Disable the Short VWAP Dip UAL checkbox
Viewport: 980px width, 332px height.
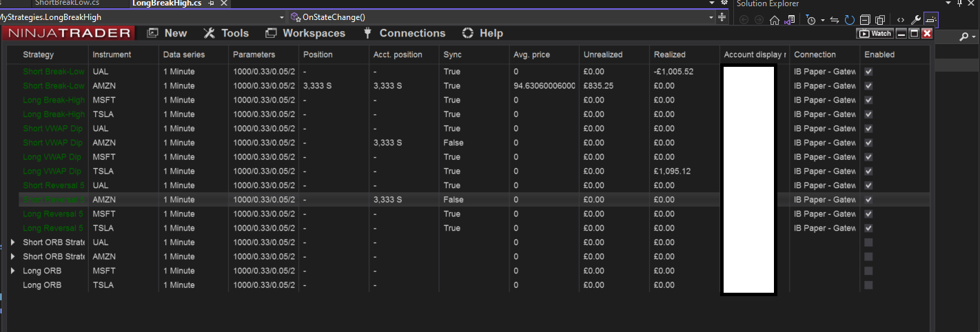click(868, 129)
